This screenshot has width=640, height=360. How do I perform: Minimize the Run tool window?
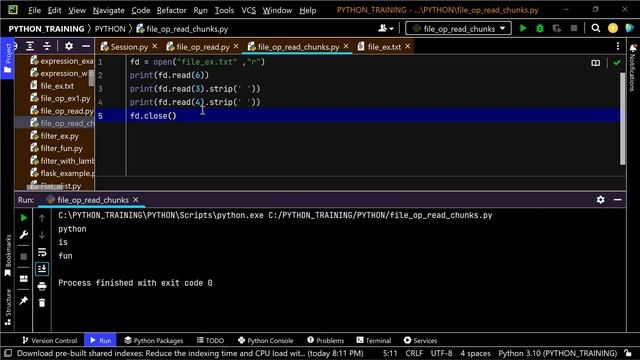pyautogui.click(x=618, y=200)
